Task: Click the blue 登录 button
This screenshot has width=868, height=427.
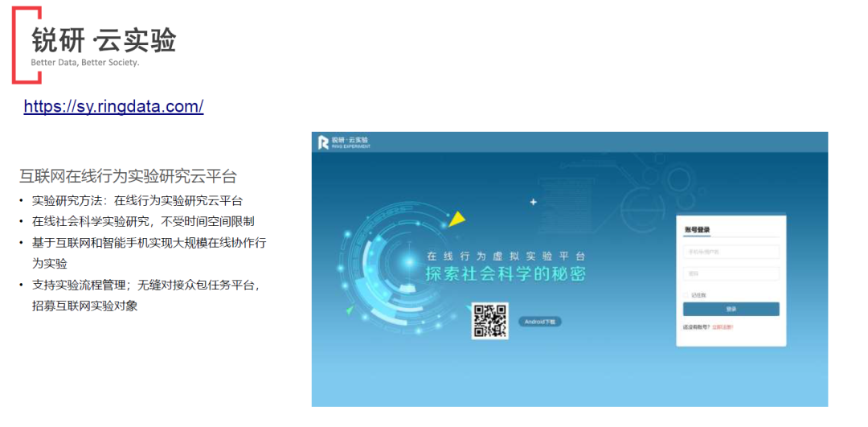Action: pos(731,309)
